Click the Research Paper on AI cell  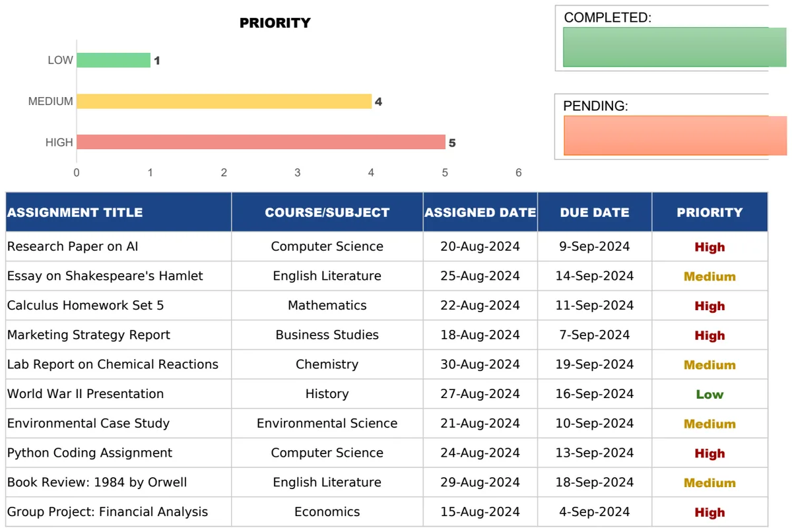click(x=119, y=246)
